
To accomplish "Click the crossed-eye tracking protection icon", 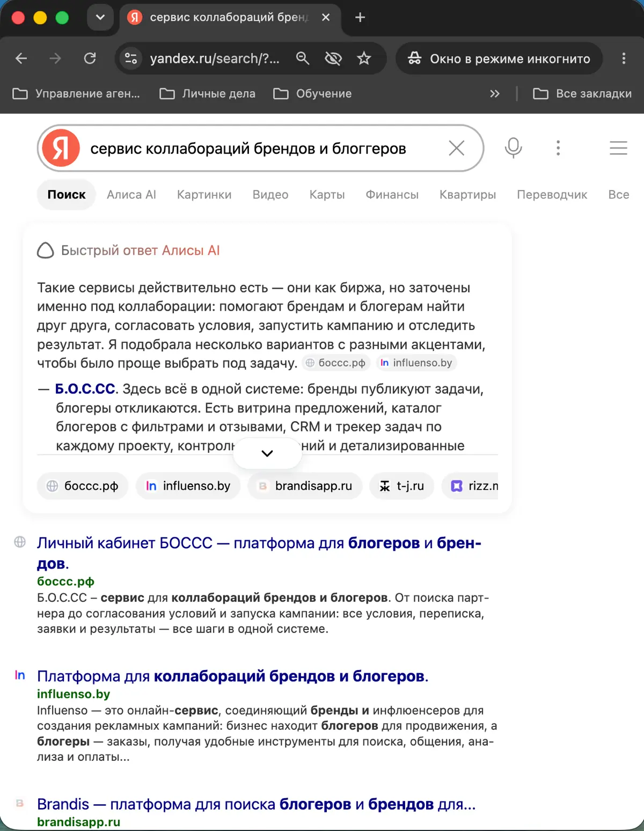I will click(333, 58).
